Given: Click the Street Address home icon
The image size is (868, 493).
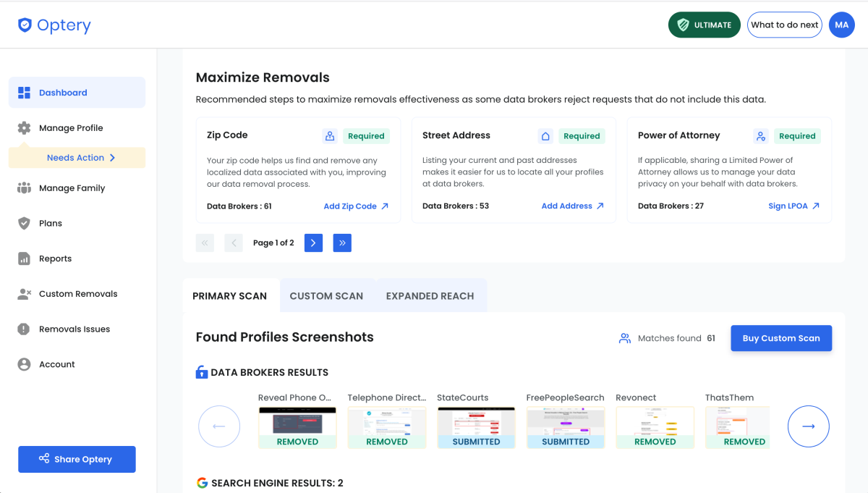Looking at the screenshot, I should click(x=545, y=136).
